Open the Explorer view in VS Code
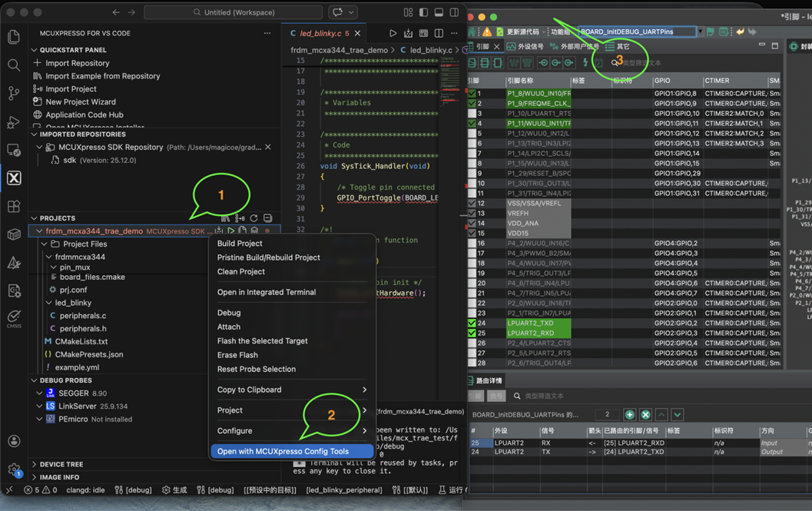This screenshot has height=511, width=812. point(14,37)
